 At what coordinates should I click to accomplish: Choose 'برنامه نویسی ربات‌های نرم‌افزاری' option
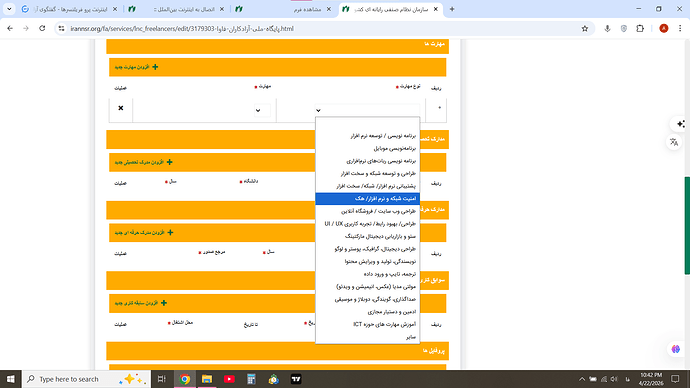point(367,161)
